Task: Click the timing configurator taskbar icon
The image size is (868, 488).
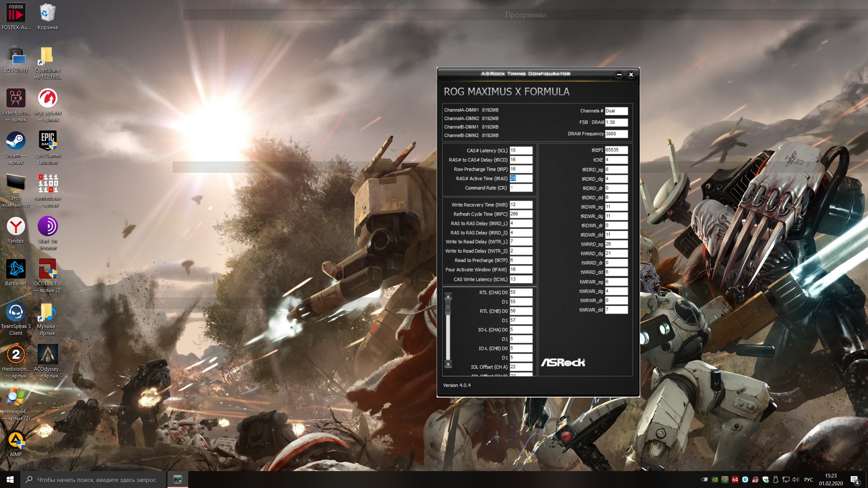Action: [x=178, y=479]
